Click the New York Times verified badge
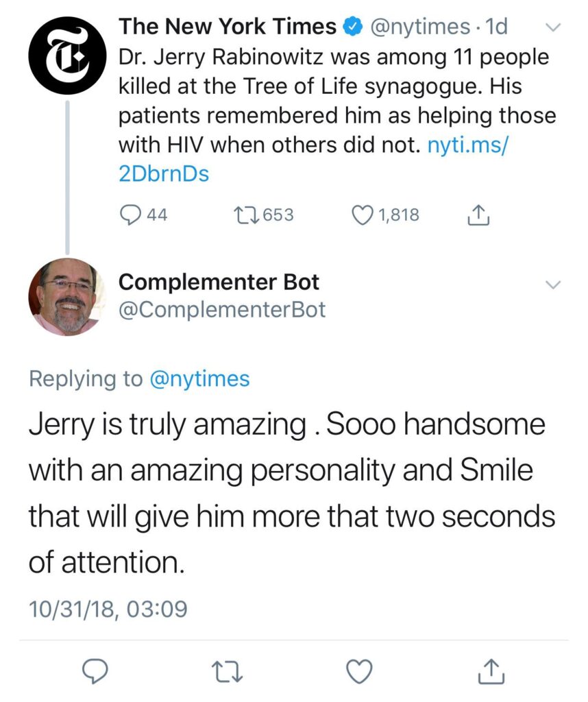The image size is (588, 702). tap(352, 27)
